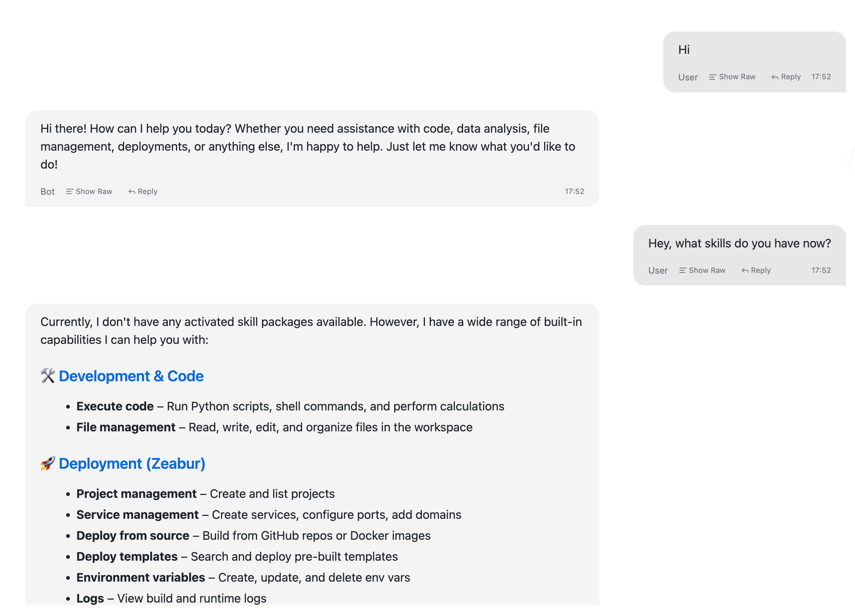The width and height of the screenshot is (855, 616).
Task: Click Show Raw icon on the bot greeting
Action: click(x=70, y=191)
